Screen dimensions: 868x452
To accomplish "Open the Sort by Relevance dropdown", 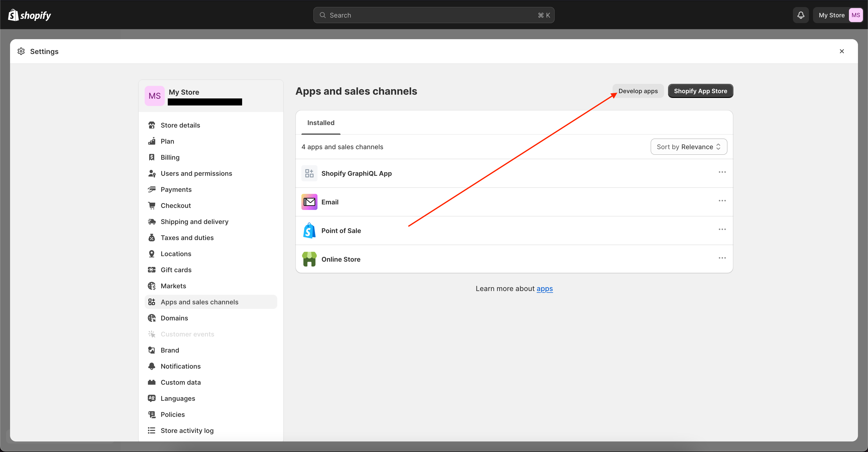I will click(688, 146).
